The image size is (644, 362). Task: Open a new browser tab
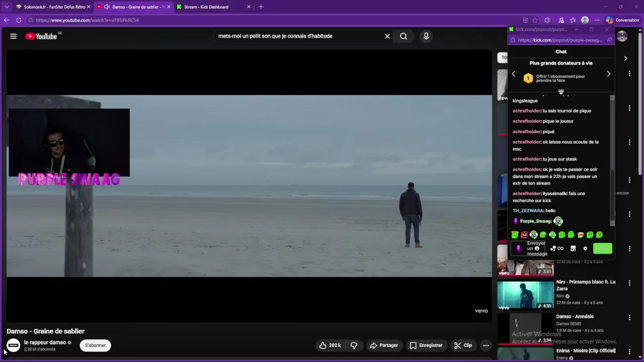click(x=261, y=7)
